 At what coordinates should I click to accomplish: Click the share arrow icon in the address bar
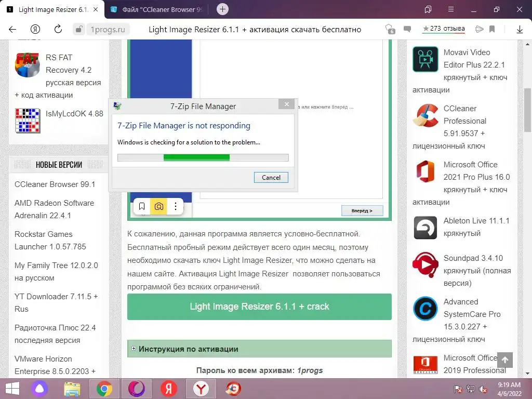479,29
